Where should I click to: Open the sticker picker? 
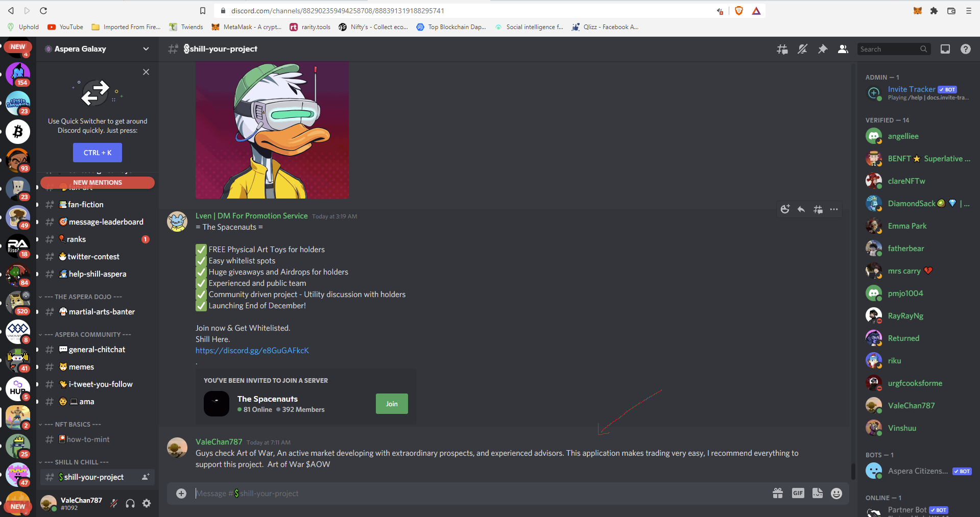pyautogui.click(x=818, y=493)
